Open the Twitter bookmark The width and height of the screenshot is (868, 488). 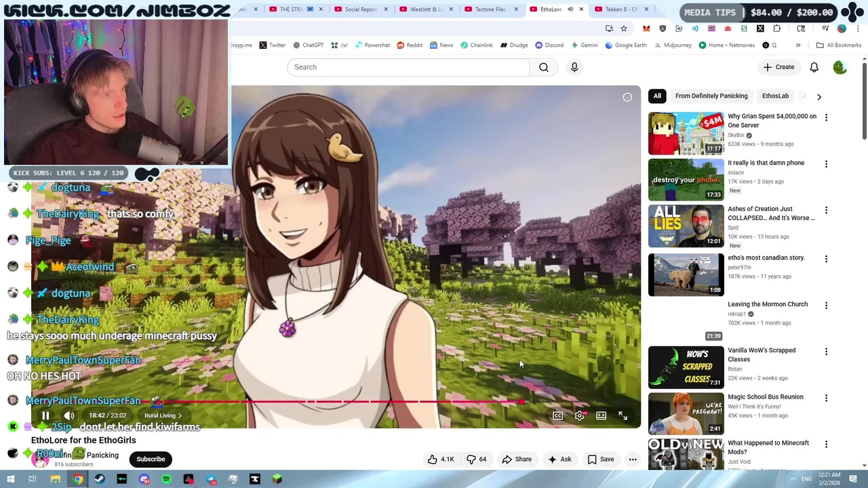click(273, 45)
